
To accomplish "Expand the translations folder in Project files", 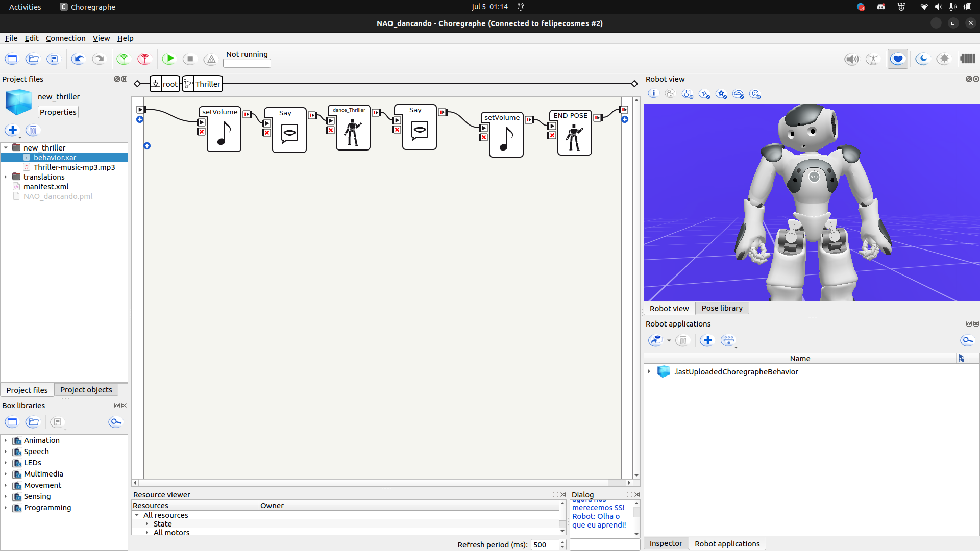I will point(5,177).
